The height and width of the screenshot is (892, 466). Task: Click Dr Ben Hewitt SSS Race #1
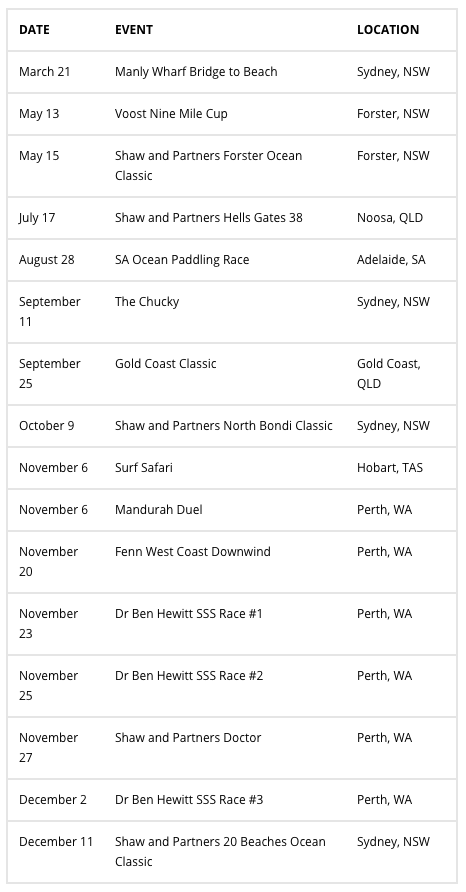coord(189,614)
